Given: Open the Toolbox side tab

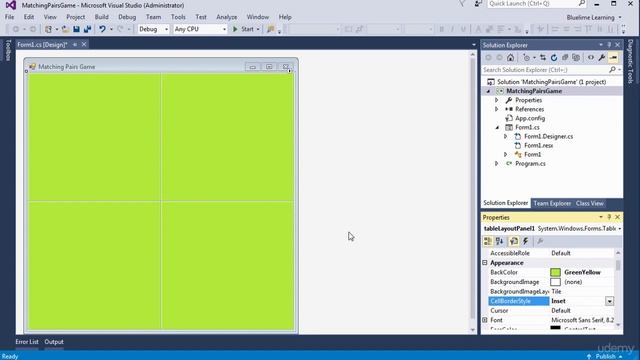Looking at the screenshot, I should (x=8, y=50).
